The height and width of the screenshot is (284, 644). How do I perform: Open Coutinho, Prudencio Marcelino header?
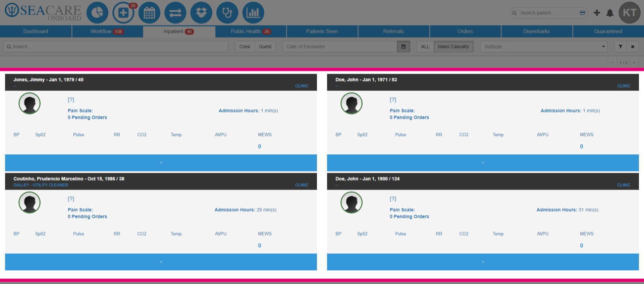coord(161,181)
